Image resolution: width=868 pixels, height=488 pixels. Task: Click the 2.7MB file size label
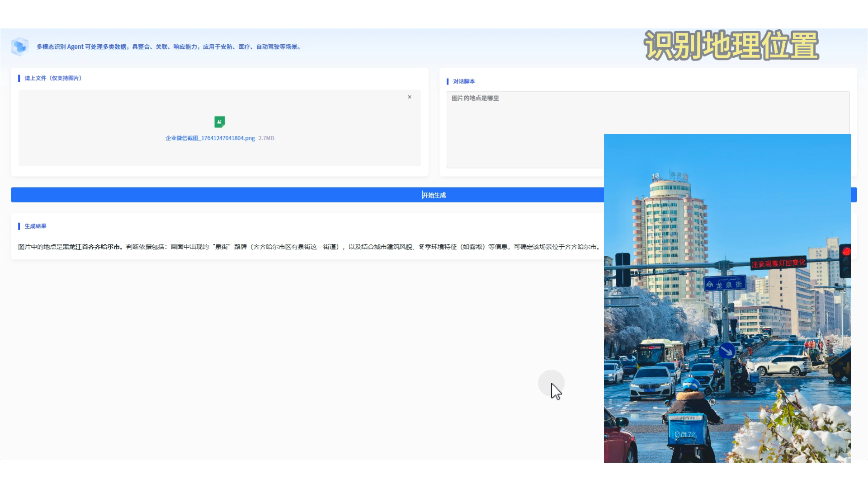coord(266,138)
